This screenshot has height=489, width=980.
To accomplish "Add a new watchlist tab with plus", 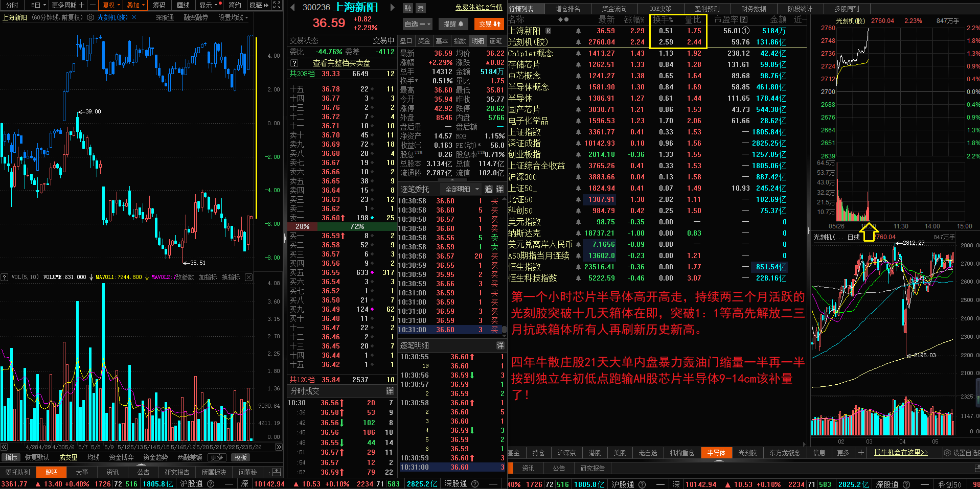I will pos(861,453).
